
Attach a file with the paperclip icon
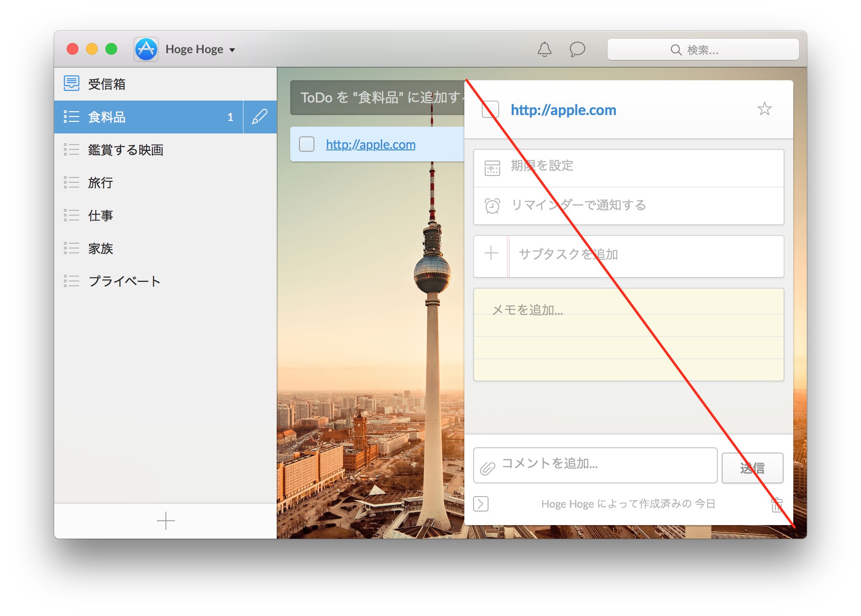488,468
